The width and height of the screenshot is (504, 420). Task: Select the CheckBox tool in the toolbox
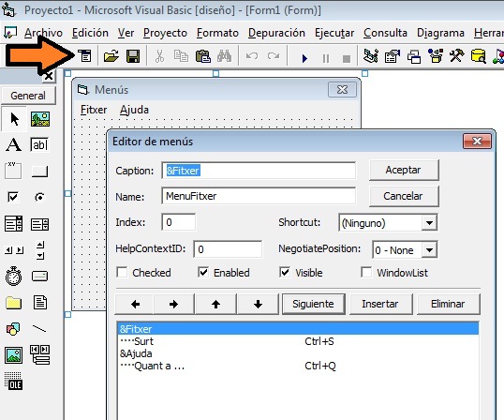click(x=13, y=197)
